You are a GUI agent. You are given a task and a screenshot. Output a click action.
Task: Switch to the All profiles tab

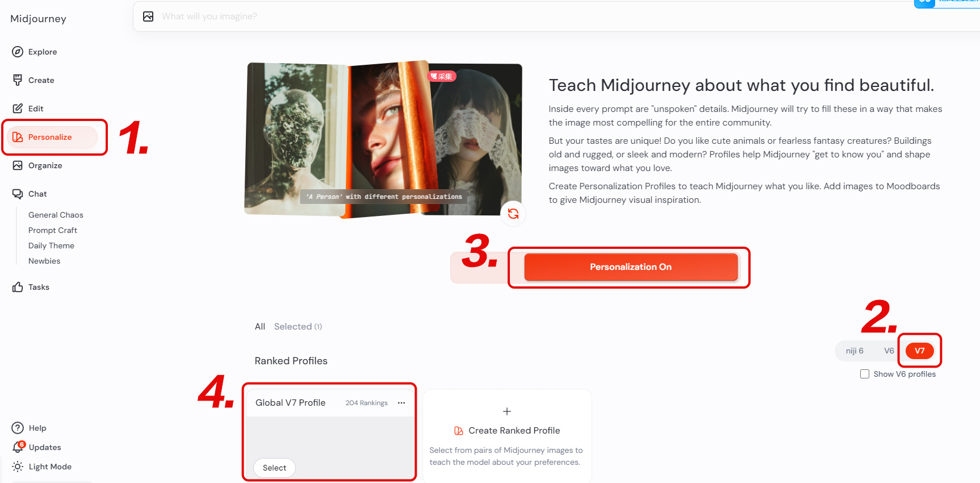tap(260, 326)
